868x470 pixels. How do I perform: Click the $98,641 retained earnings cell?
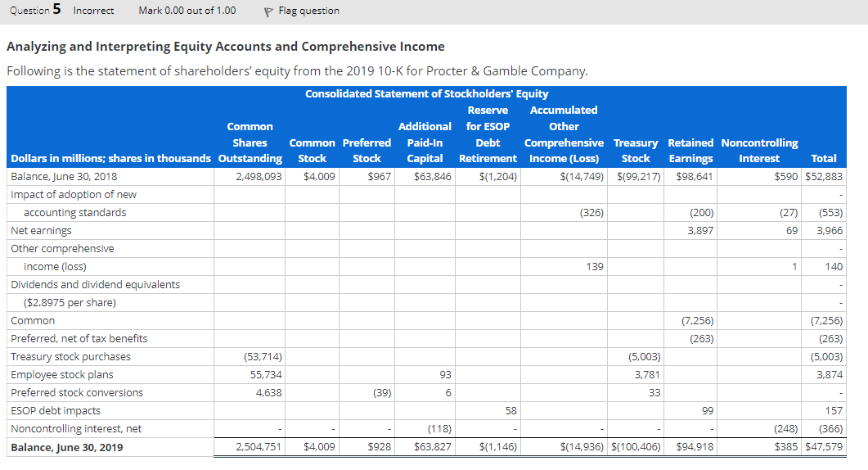[x=690, y=177]
